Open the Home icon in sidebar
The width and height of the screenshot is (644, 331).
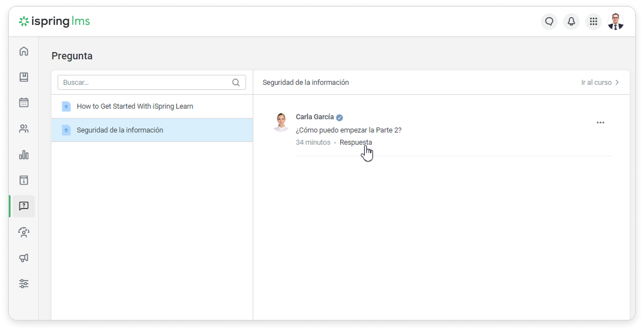click(24, 52)
